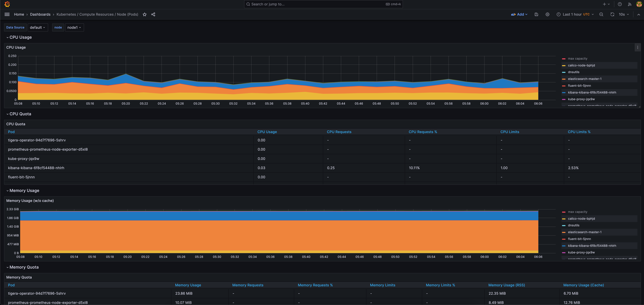Open the node1 variable selector
Screen dimensions: 644x305
74,27
